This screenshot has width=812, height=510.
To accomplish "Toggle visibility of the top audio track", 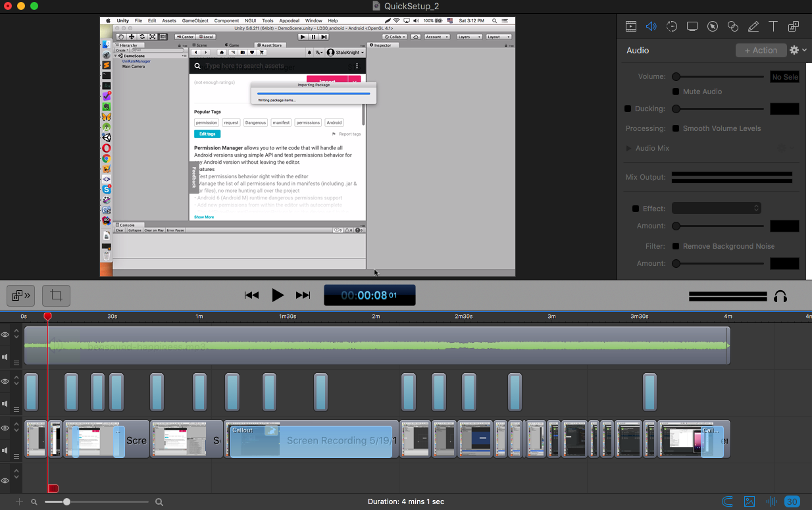I will (x=5, y=335).
